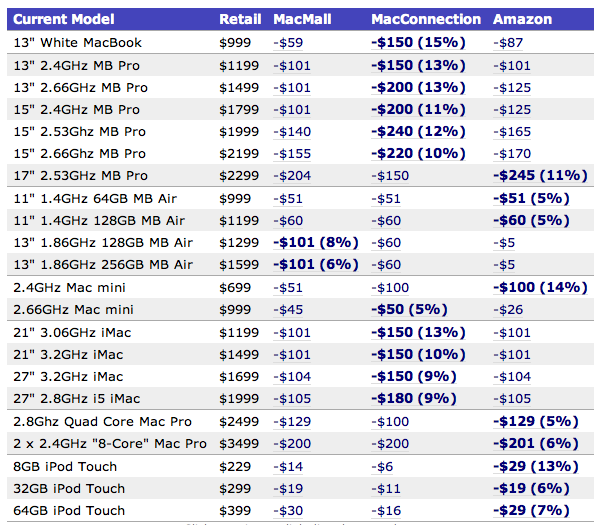Click MacConnection -$16 for 64GB iPod Touch
The width and height of the screenshot is (606, 525).
[x=386, y=510]
